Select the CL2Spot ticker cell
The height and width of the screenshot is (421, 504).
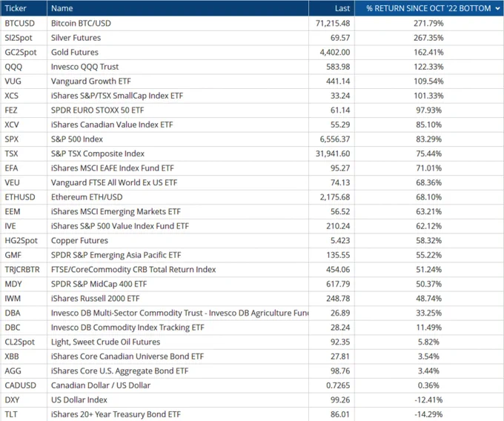24,342
